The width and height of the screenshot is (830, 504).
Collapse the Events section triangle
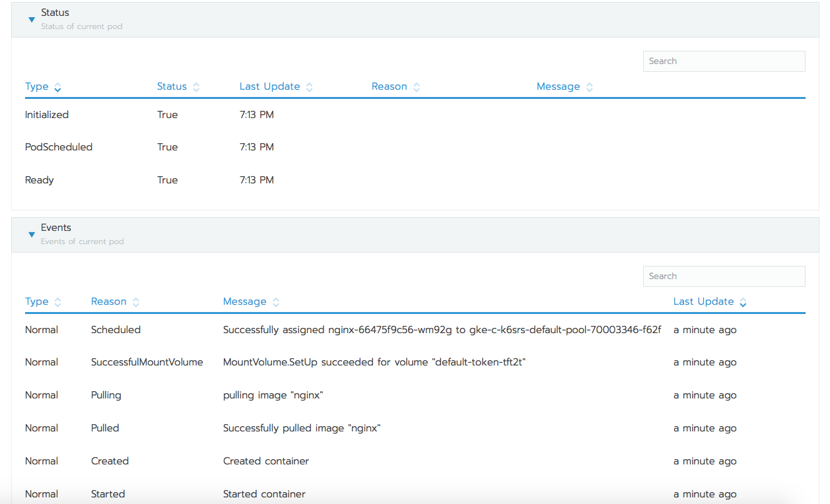point(32,235)
